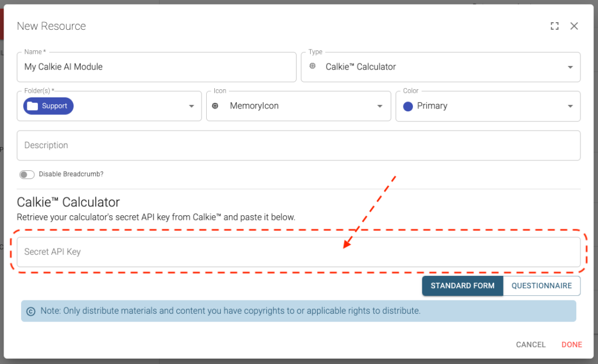Click the Cancel button
The image size is (598, 364).
(x=530, y=345)
